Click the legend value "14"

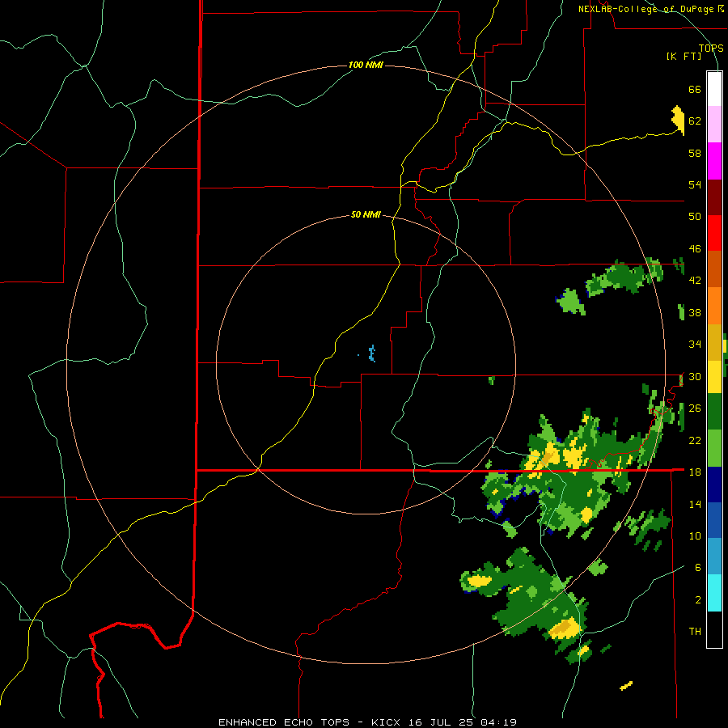pos(695,504)
